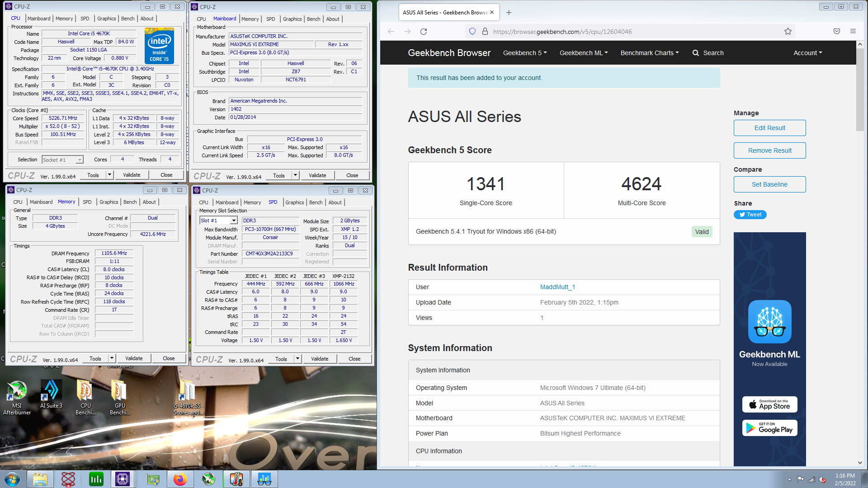This screenshot has height=488, width=868.
Task: Click the Geekbench ML ad logo
Action: [769, 322]
